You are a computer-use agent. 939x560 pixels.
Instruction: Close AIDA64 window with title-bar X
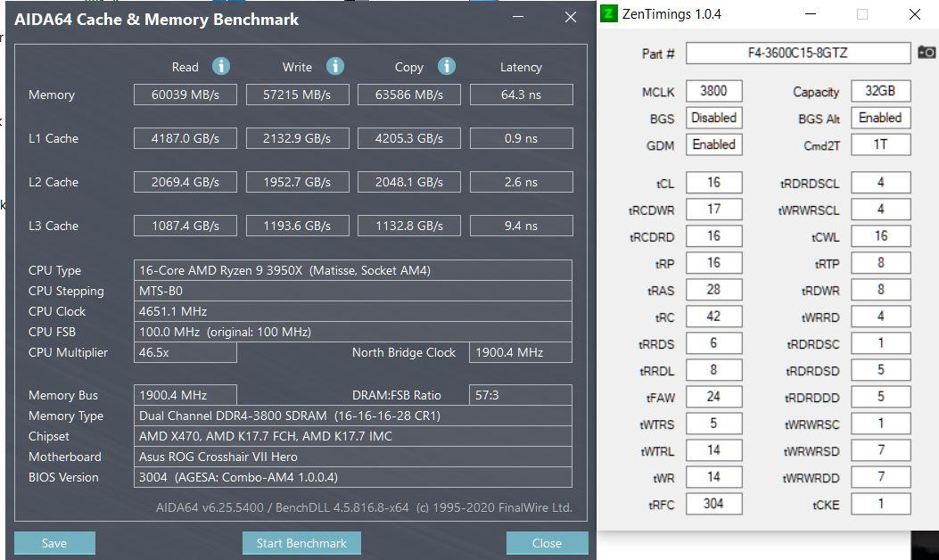pyautogui.click(x=571, y=17)
